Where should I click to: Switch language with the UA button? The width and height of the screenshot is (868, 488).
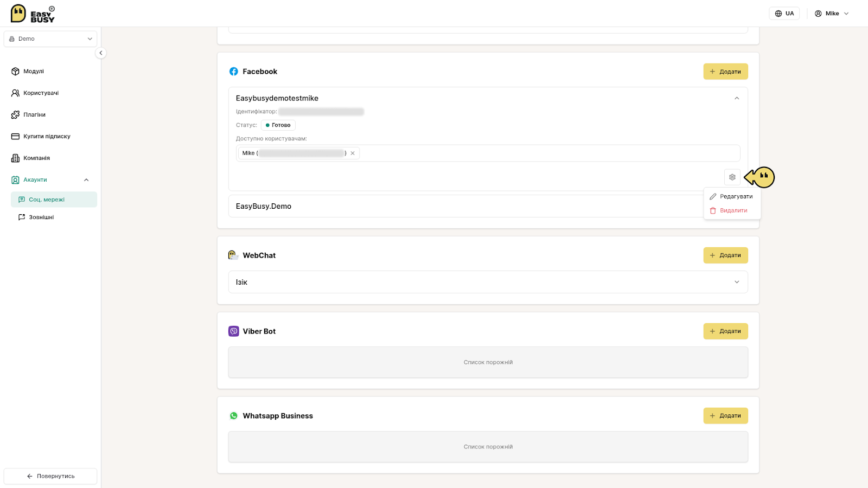(784, 14)
